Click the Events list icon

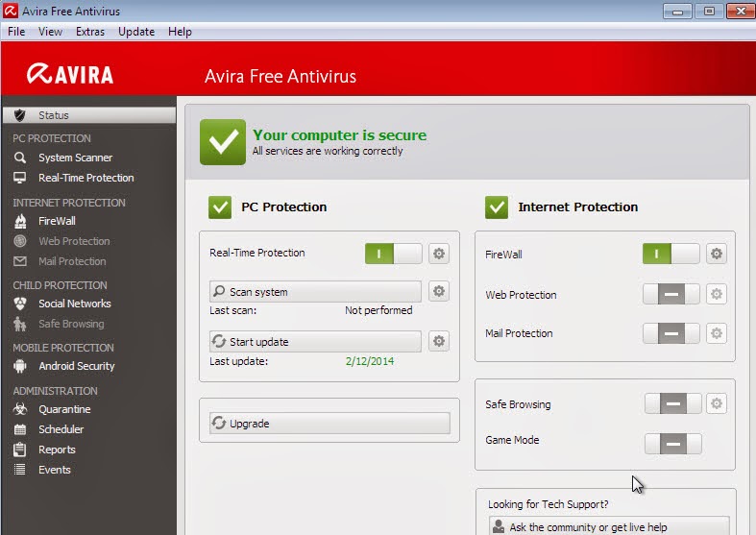tap(20, 470)
